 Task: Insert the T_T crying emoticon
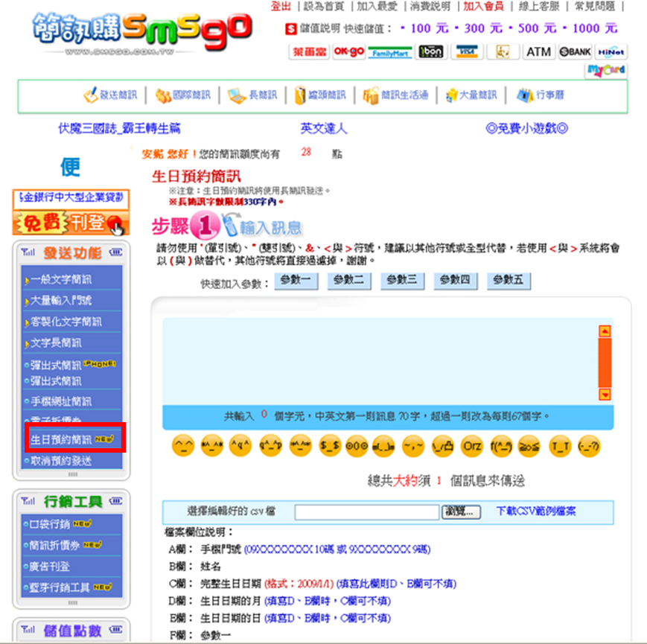(559, 446)
